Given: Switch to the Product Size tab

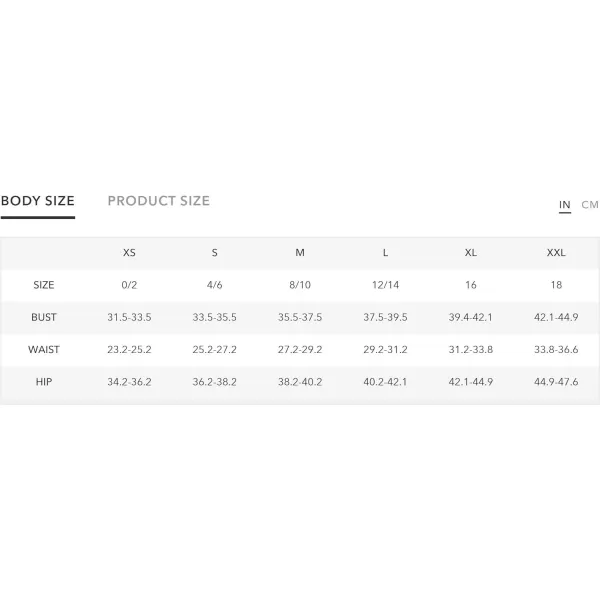Looking at the screenshot, I should pos(158,201).
